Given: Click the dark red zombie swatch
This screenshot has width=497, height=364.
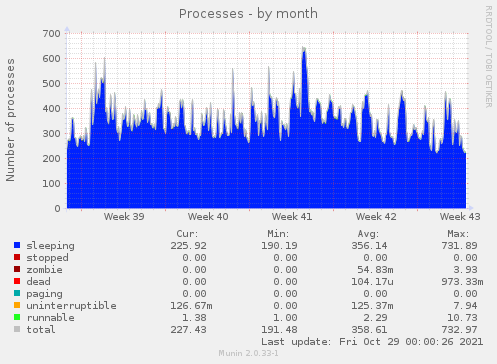Looking at the screenshot, I should 17,269.
